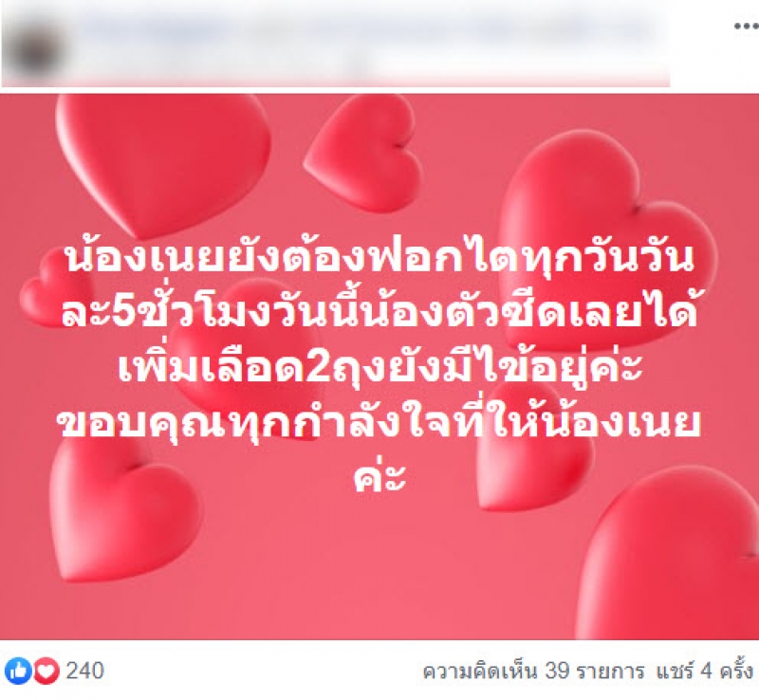Click the post line starting ละ5ชั่วโมง

[380, 313]
